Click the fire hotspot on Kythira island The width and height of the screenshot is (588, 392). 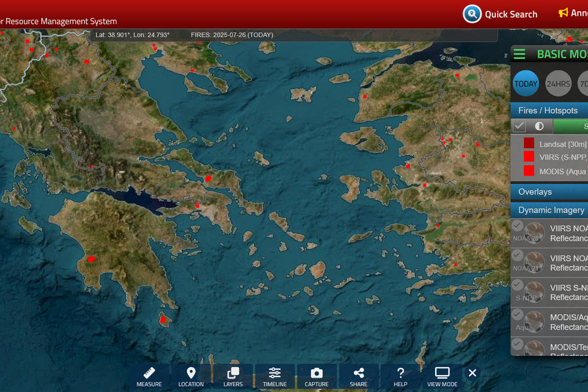click(x=163, y=319)
